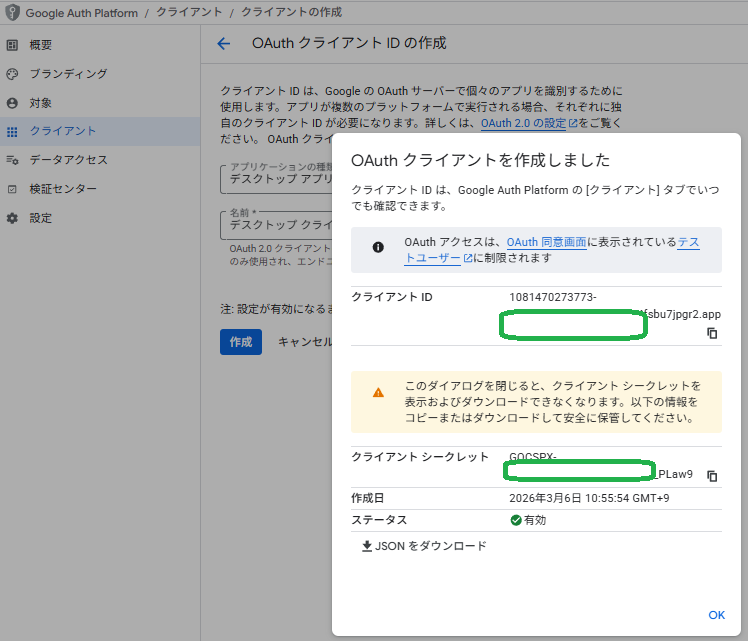
Task: Click the back arrow beside the page title
Action: click(223, 44)
